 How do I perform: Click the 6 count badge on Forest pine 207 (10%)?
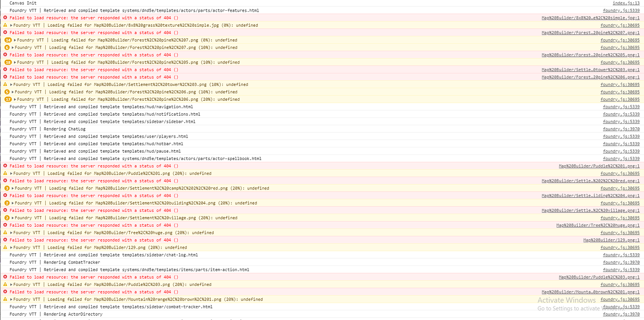7,48
